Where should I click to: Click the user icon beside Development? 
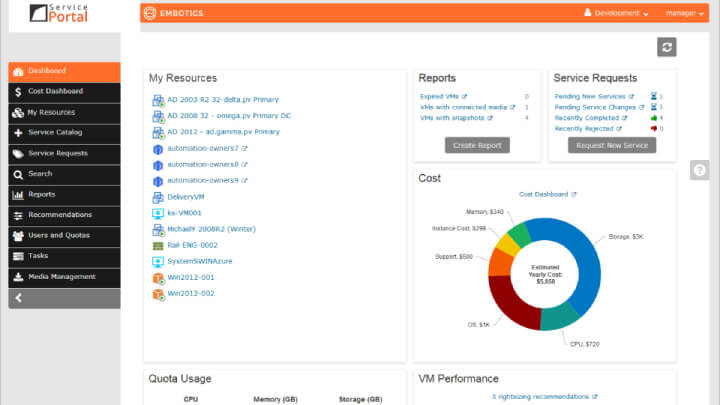coord(587,12)
